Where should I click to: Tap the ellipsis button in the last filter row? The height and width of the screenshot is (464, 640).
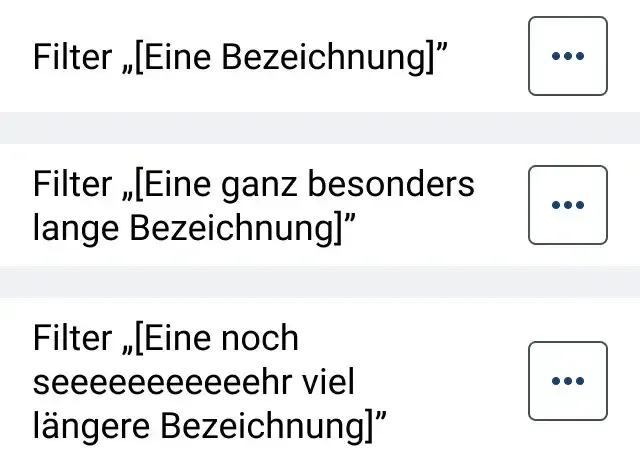(568, 381)
